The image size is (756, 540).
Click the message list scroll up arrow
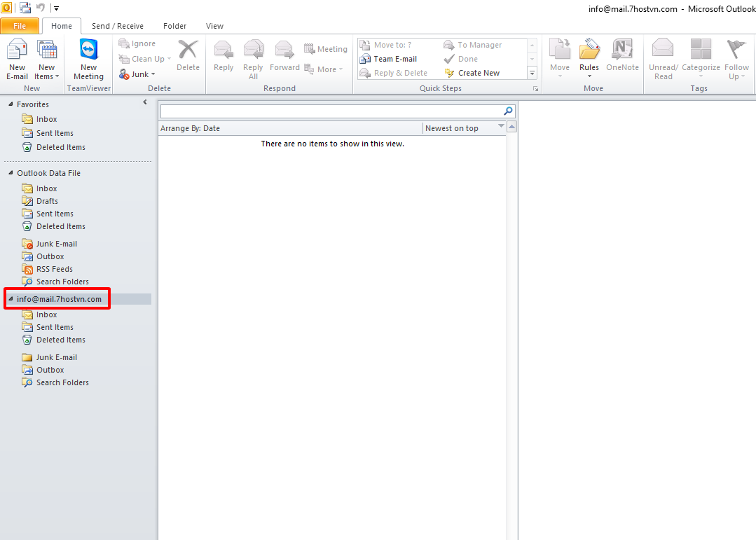point(512,127)
